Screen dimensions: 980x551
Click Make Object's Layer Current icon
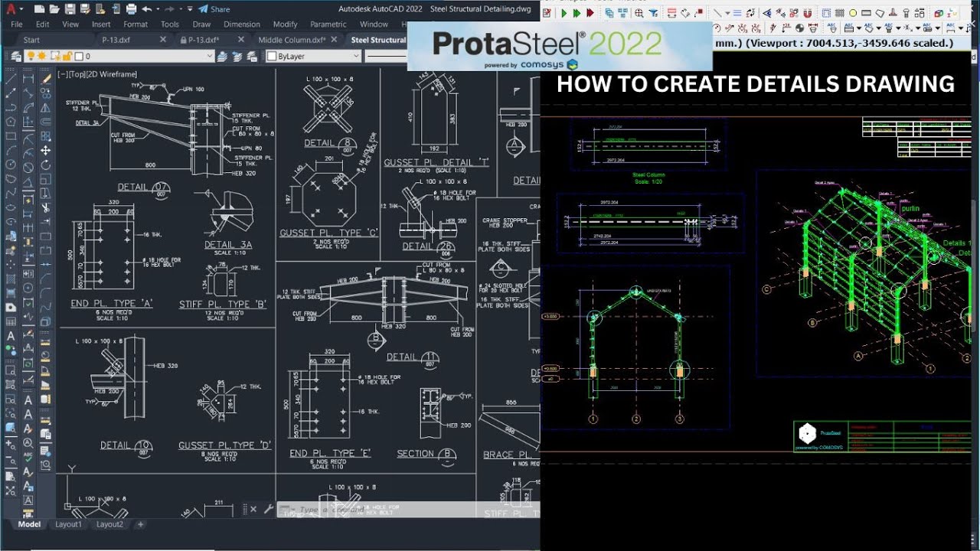tap(223, 57)
